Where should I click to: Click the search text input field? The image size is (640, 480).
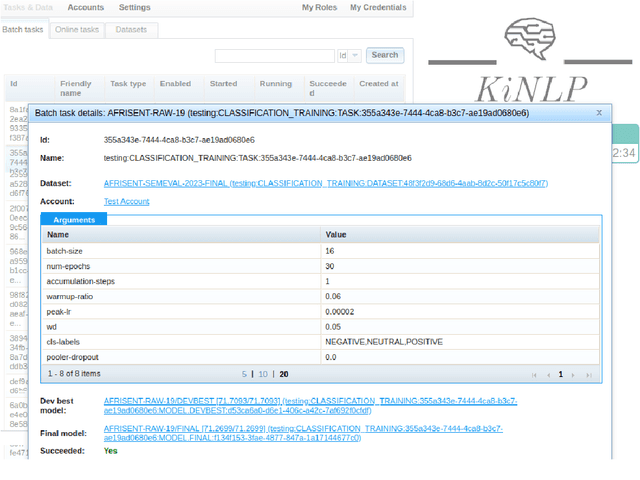click(x=274, y=56)
